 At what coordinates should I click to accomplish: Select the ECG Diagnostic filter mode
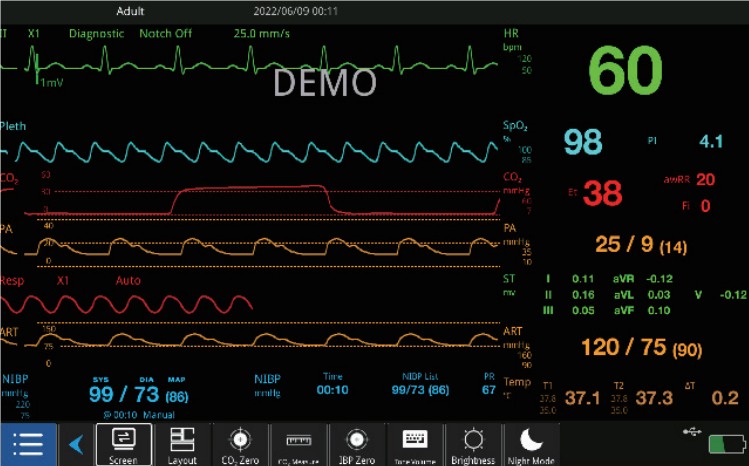pyautogui.click(x=97, y=33)
